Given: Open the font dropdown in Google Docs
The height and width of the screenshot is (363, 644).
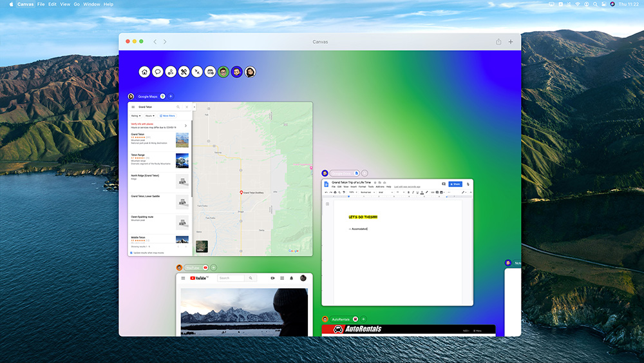Looking at the screenshot, I should coord(386,192).
